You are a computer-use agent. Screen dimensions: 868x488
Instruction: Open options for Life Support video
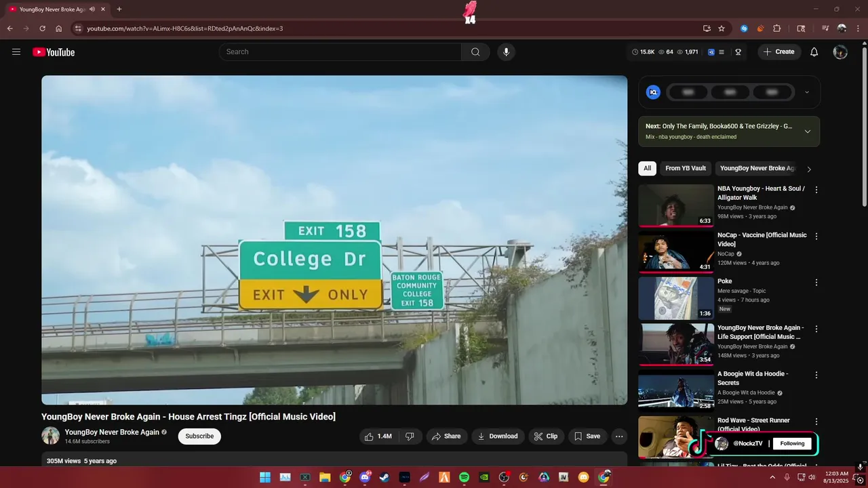tap(816, 329)
